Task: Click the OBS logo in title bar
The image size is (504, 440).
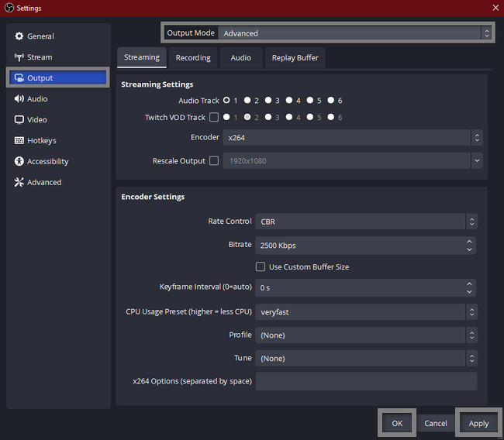Action: (x=9, y=8)
